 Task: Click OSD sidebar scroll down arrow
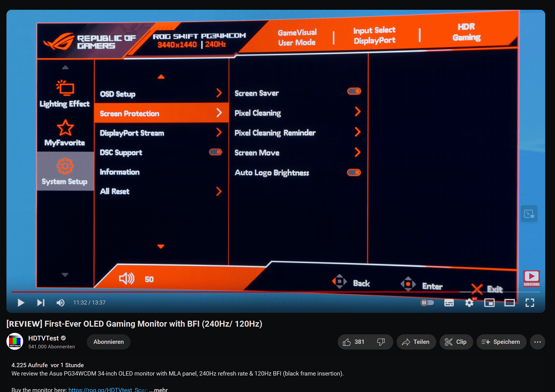pos(65,274)
